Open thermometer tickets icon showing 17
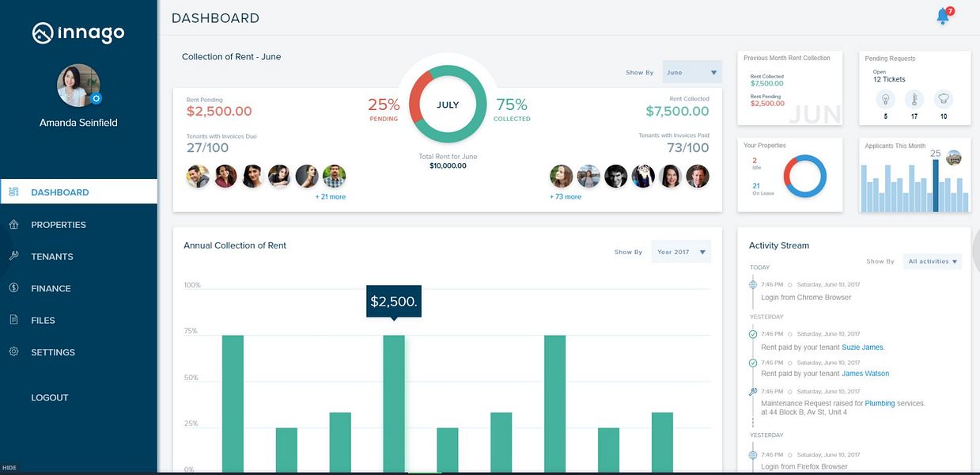The image size is (980, 475). (914, 100)
